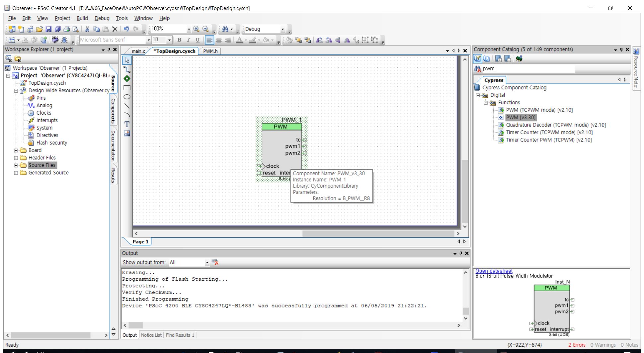The height and width of the screenshot is (353, 644).
Task: Open the zoom percentage dropdown
Action: pos(189,29)
